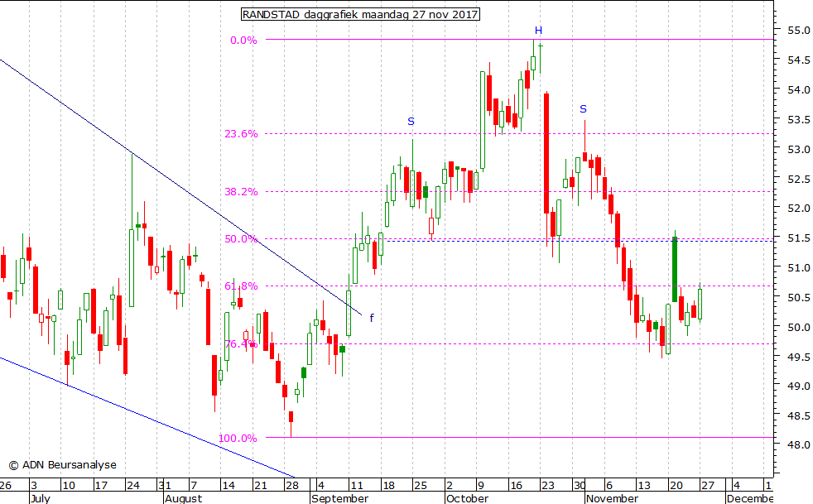This screenshot has width=813, height=504.
Task: Click the chart title 'RANDSTAD daggrafiek maandag 27 nov 2017'
Action: 360,14
